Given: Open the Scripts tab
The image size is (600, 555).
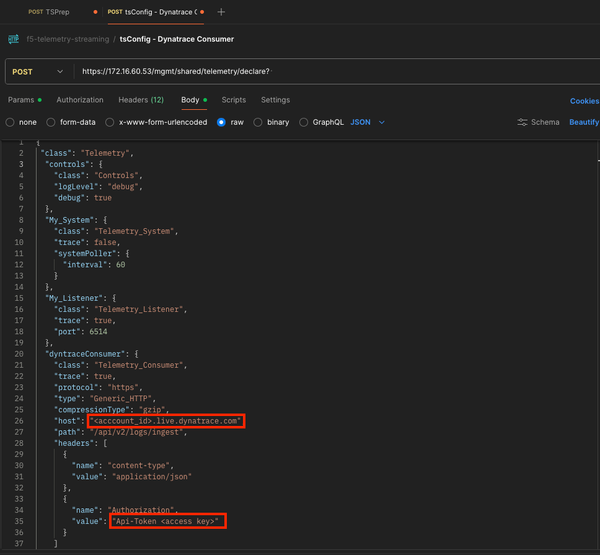Looking at the screenshot, I should coord(234,100).
